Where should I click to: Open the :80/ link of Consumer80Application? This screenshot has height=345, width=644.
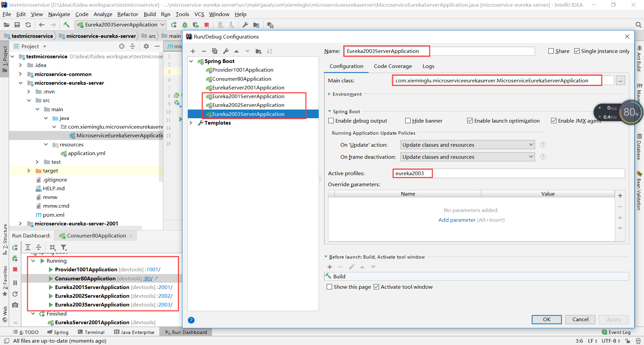click(148, 279)
